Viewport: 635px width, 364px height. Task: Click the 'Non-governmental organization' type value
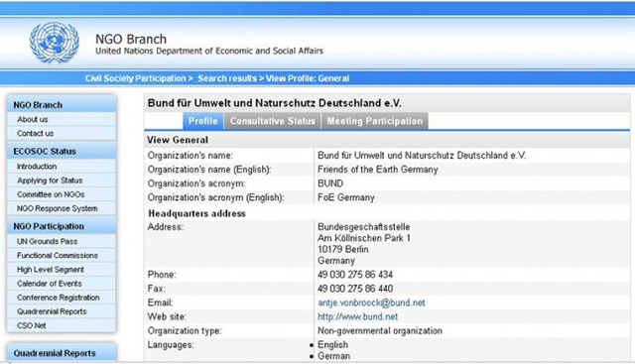click(380, 331)
